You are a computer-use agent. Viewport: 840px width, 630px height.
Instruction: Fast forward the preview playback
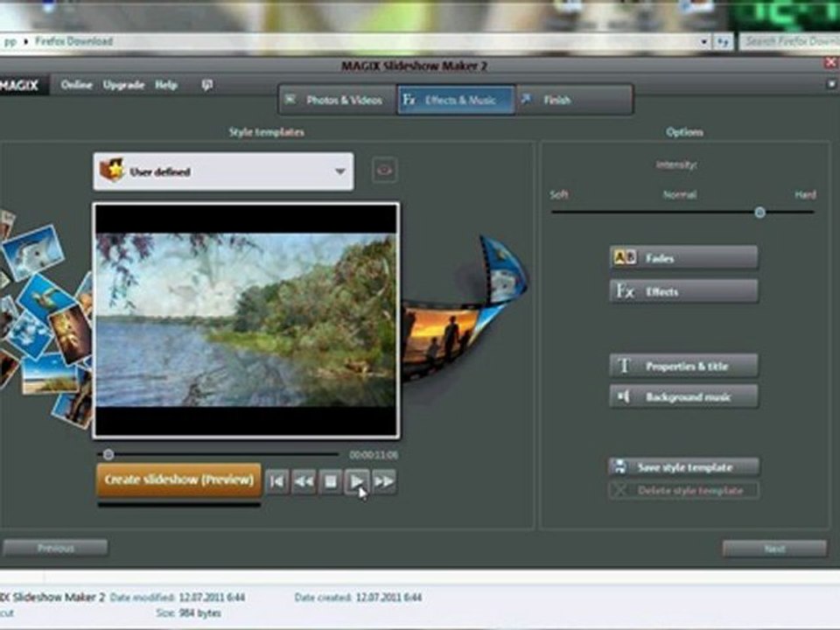pyautogui.click(x=384, y=481)
